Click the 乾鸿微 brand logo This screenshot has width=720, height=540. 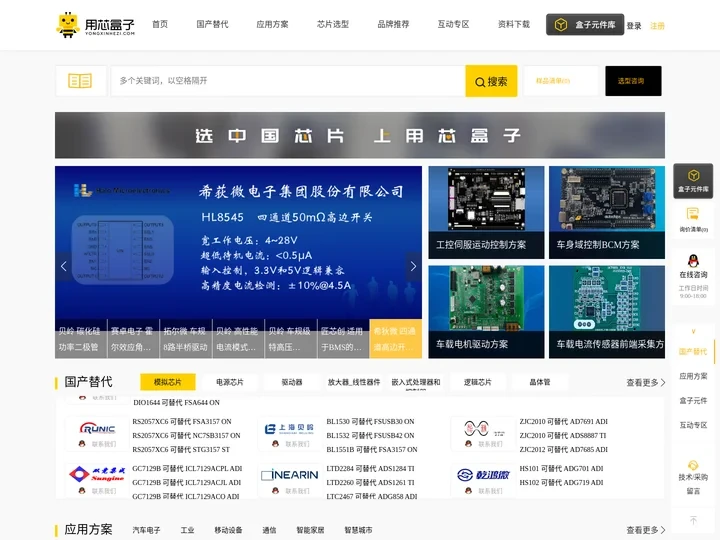point(484,475)
